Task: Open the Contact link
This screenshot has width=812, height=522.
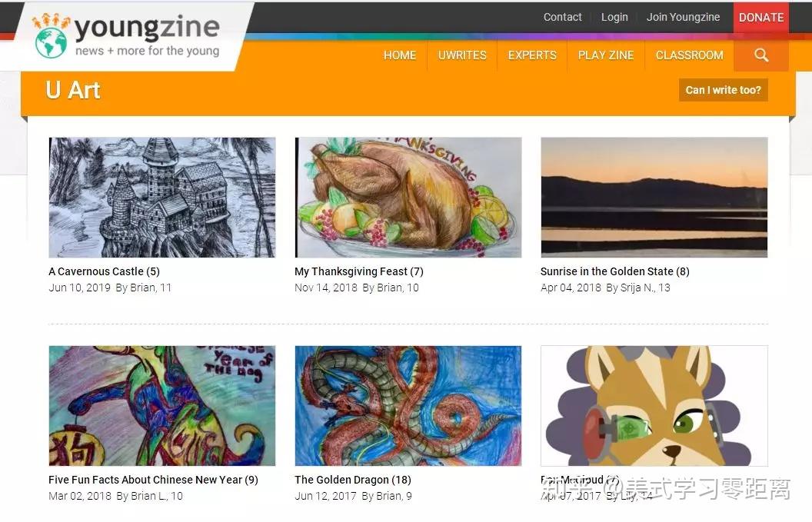Action: tap(562, 17)
